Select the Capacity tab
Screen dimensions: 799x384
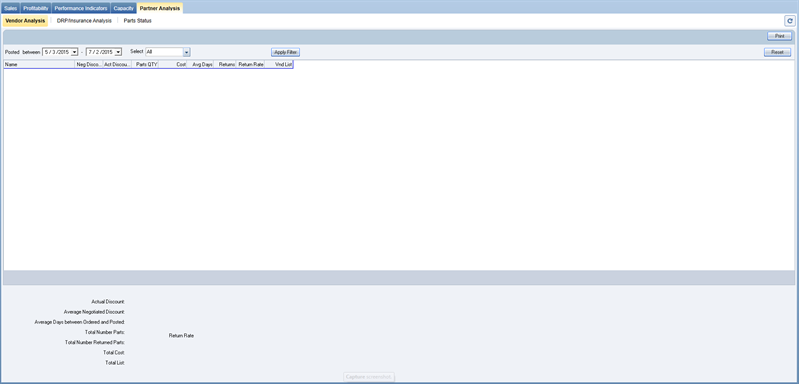[x=123, y=8]
